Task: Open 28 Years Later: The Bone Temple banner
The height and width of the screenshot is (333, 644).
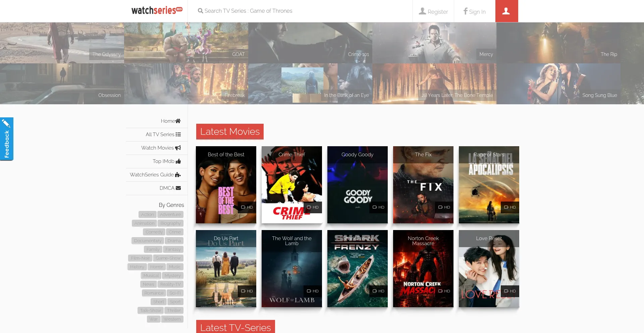Action: (434, 84)
